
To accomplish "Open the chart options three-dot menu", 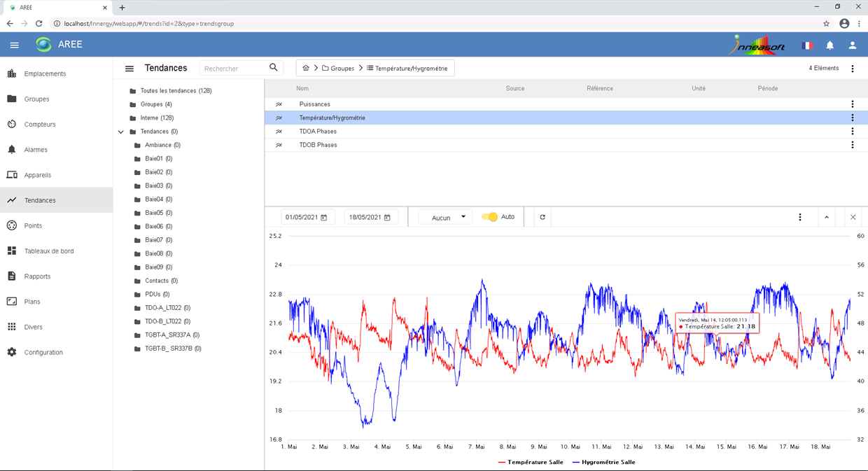I will click(x=800, y=217).
